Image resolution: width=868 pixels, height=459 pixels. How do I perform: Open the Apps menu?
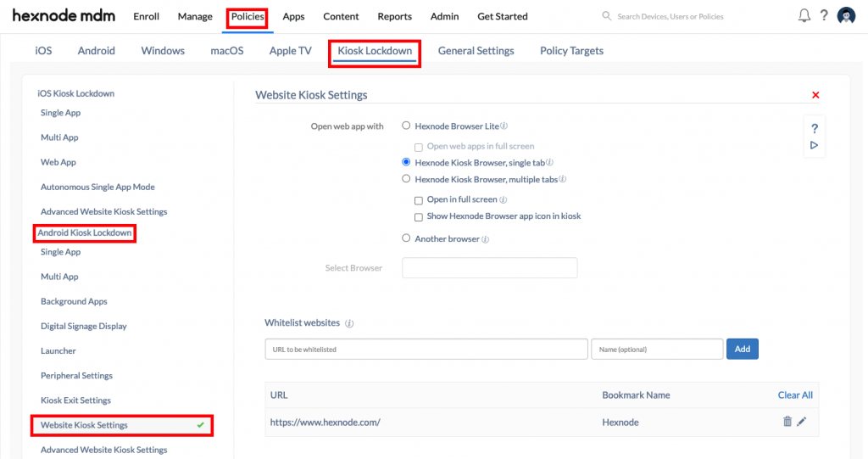point(293,17)
